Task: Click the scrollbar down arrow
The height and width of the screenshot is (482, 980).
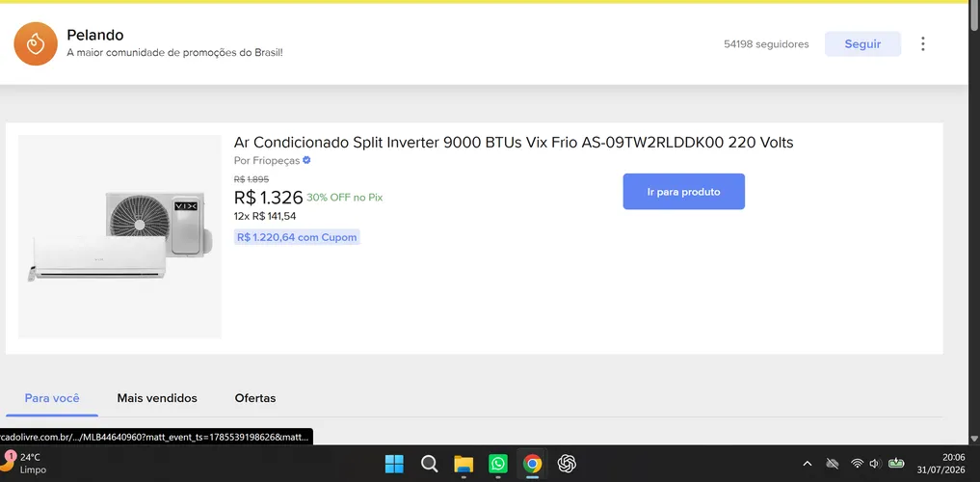Action: pyautogui.click(x=974, y=439)
